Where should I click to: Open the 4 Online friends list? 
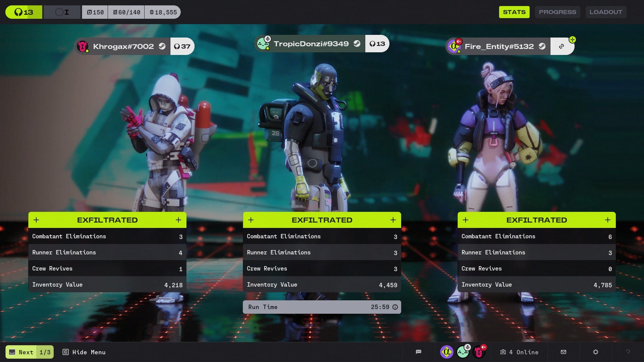tap(519, 352)
